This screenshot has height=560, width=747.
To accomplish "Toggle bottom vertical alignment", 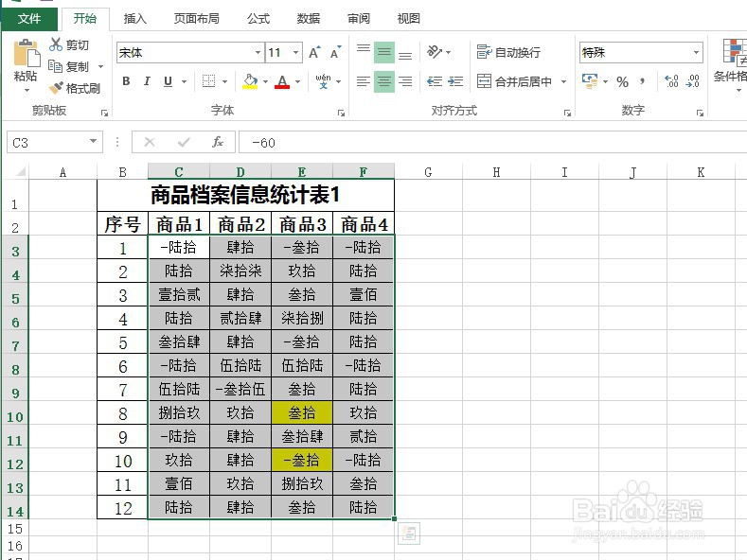I will click(405, 56).
